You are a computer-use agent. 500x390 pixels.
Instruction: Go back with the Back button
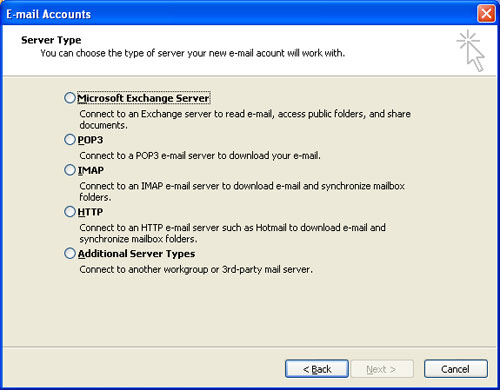click(317, 369)
